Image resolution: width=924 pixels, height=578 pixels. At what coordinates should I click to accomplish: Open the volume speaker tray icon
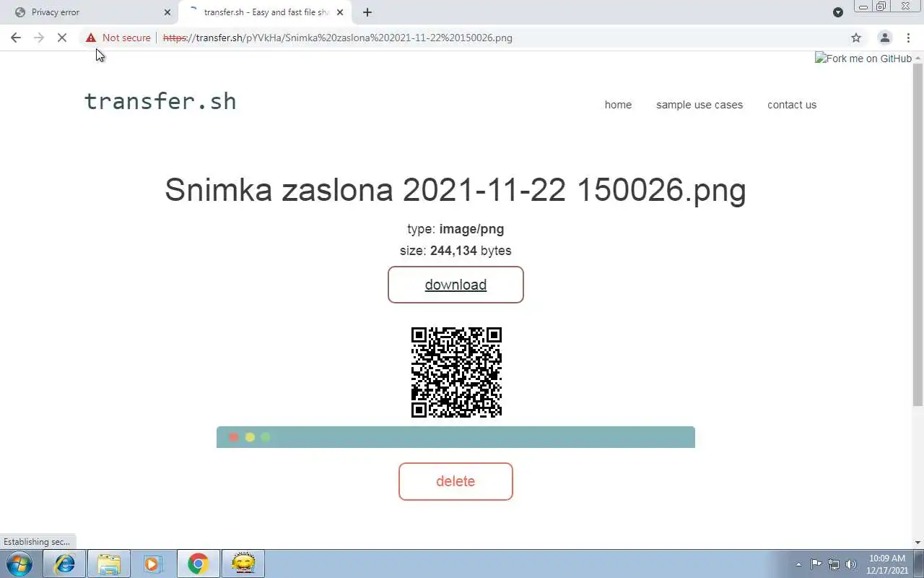coord(851,564)
